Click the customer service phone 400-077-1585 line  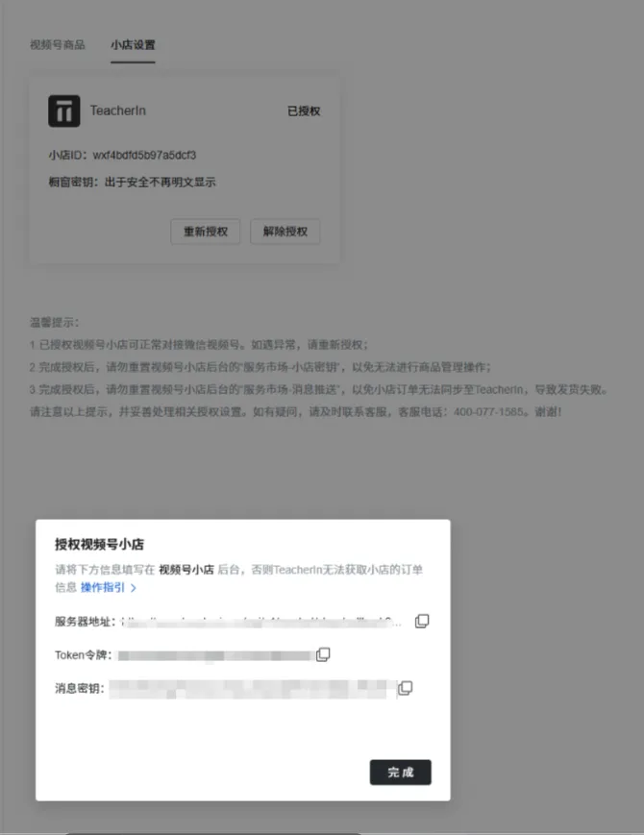click(x=296, y=411)
